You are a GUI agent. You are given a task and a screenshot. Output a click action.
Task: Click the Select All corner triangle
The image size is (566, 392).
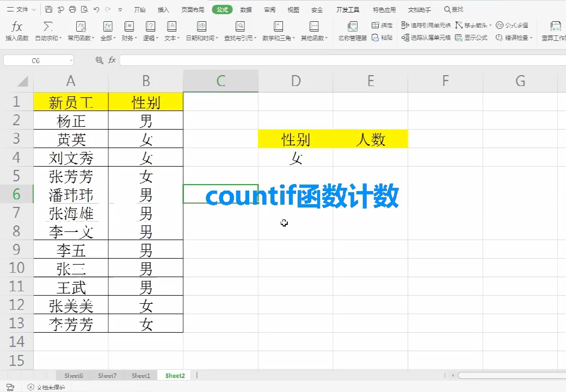coord(22,81)
